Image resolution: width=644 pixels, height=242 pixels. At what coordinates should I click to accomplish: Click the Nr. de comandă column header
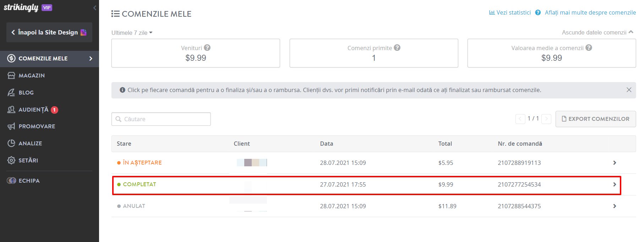(x=520, y=144)
